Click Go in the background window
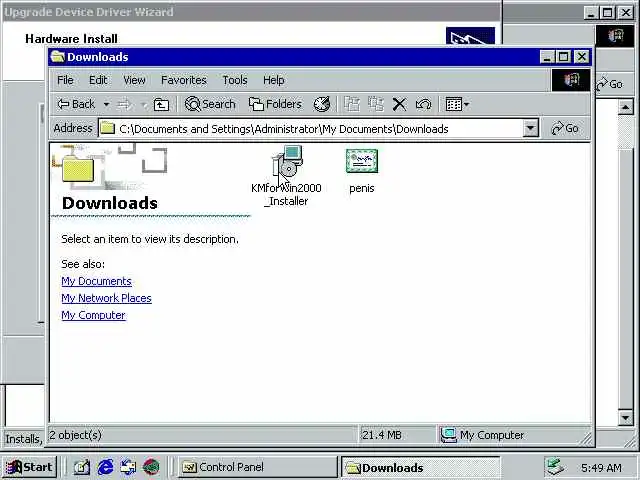The height and width of the screenshot is (480, 640). click(x=610, y=84)
